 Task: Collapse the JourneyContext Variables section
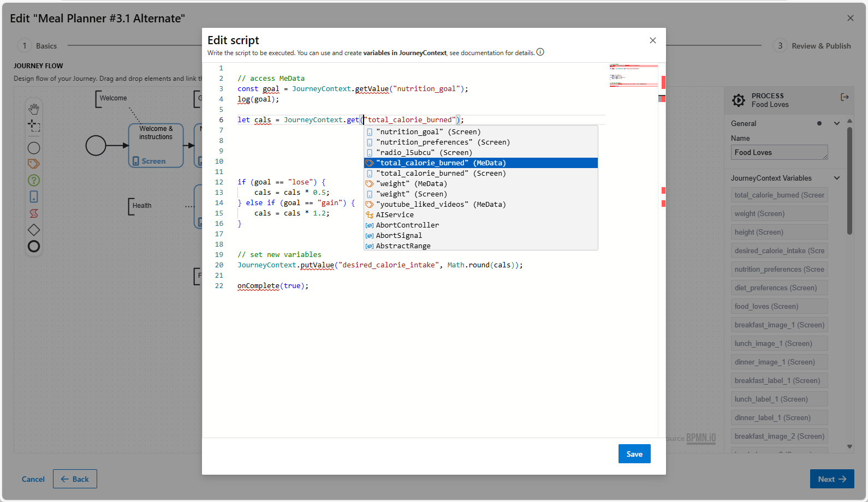[837, 178]
